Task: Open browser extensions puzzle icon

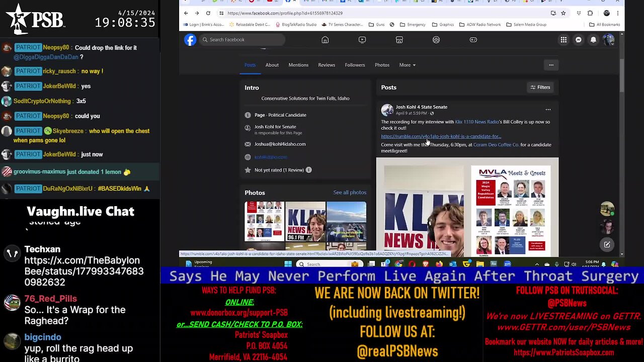Action: [x=590, y=13]
